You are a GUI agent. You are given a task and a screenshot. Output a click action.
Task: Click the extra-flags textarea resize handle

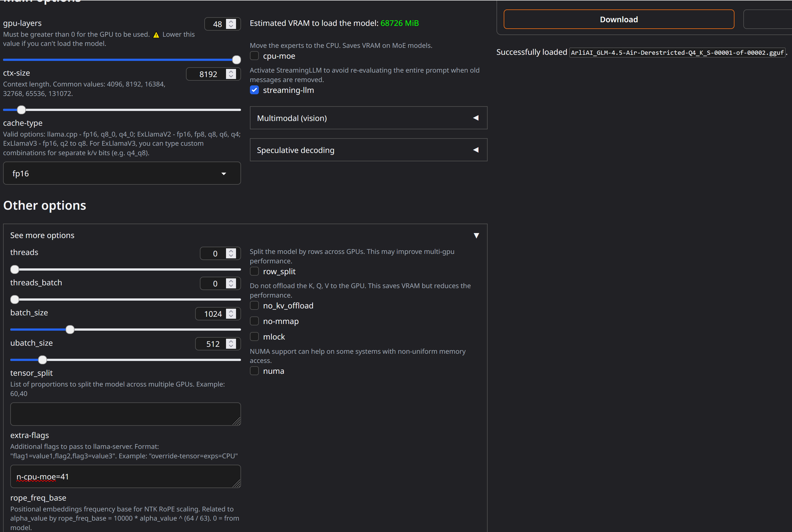[237, 484]
